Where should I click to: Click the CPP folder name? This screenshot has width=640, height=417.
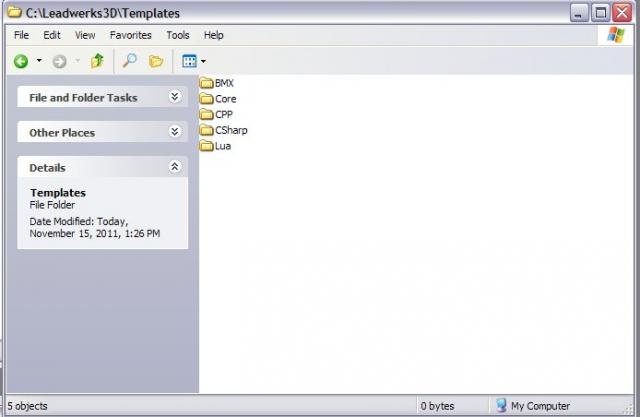click(x=224, y=114)
